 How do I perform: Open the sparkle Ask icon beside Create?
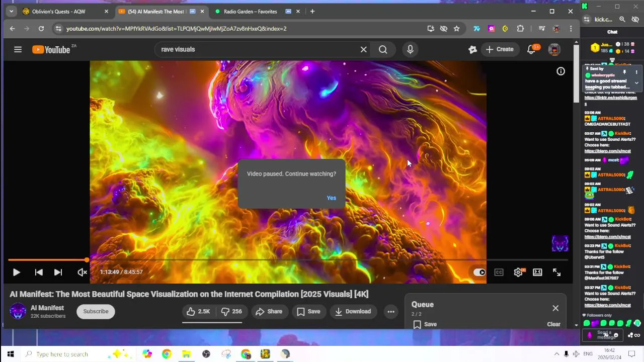tap(472, 49)
